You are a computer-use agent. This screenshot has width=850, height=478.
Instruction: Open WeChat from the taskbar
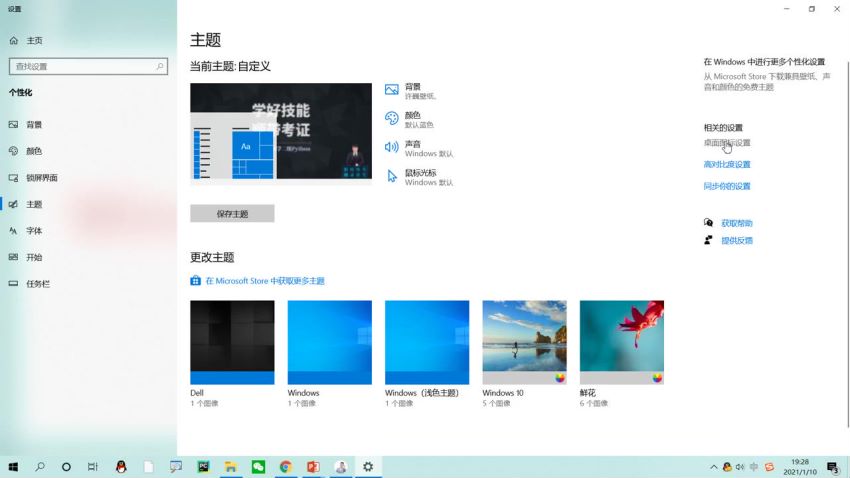(258, 467)
